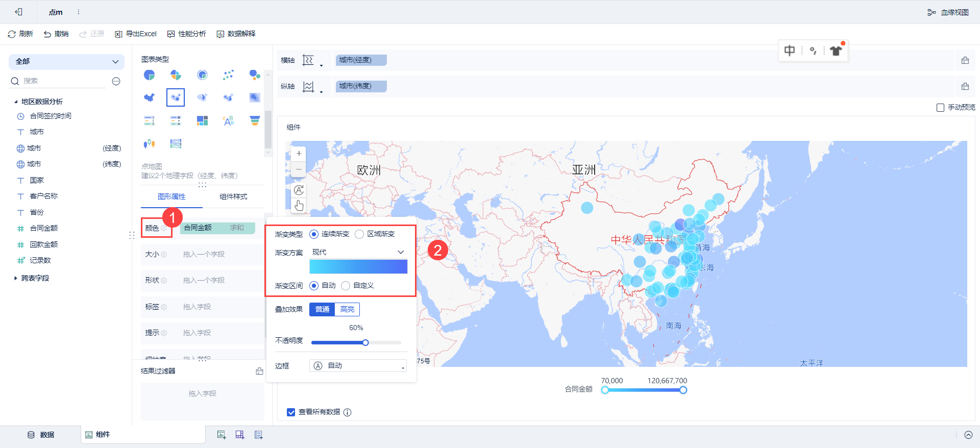The height and width of the screenshot is (448, 980).
Task: Click the Export Excel icon
Action: (118, 34)
